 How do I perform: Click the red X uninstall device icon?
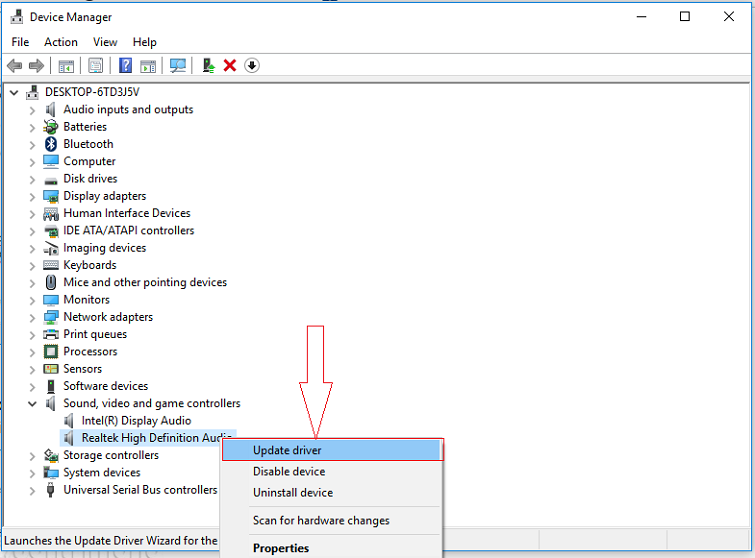(x=230, y=66)
